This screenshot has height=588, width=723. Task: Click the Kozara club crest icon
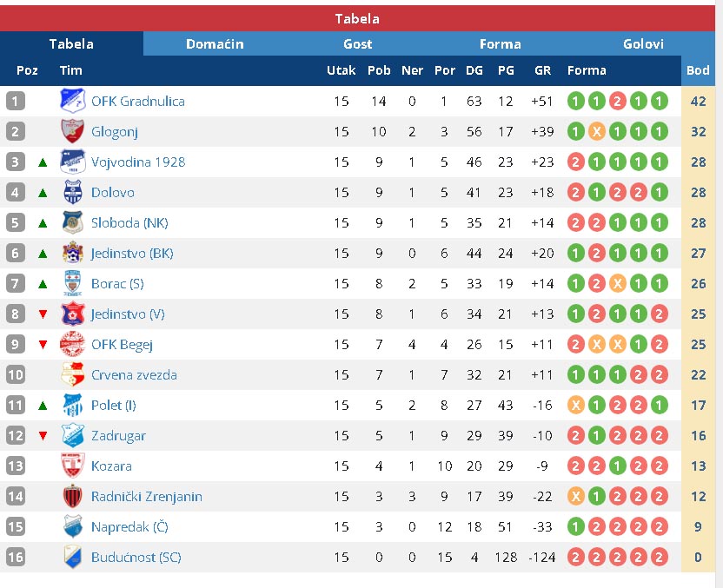point(73,466)
